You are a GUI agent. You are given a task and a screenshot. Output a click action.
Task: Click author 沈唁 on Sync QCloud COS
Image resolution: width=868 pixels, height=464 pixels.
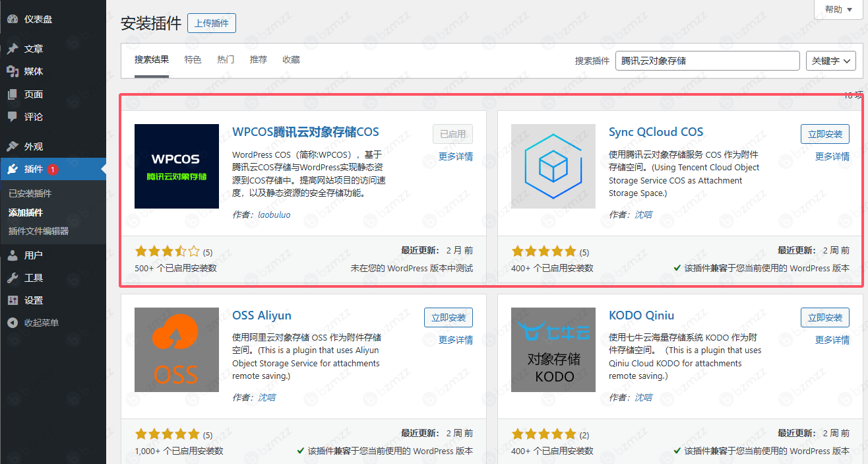coord(643,215)
